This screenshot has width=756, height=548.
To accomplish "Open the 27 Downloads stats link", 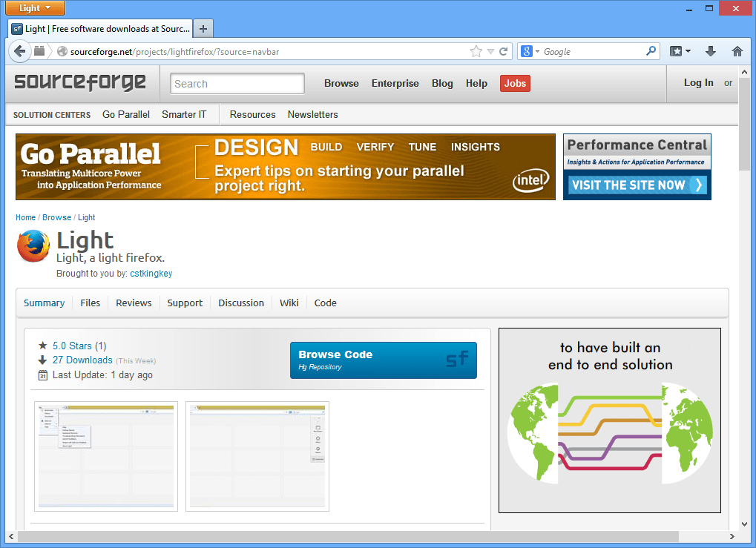I will [82, 360].
